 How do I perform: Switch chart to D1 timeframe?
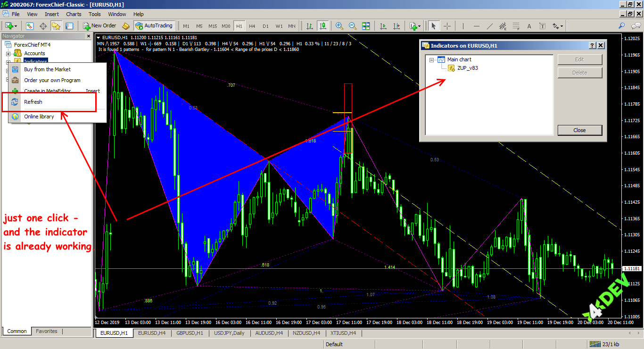pos(265,26)
